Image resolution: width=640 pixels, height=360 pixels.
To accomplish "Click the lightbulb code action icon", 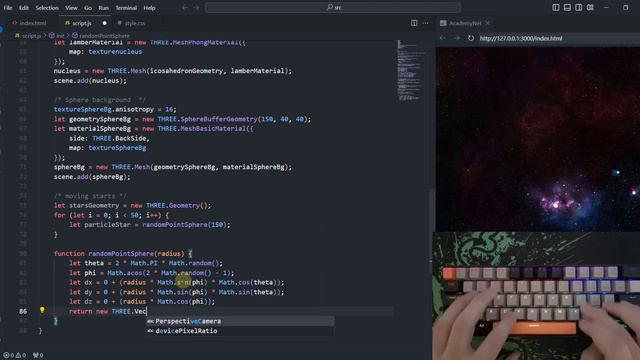I will [42, 310].
